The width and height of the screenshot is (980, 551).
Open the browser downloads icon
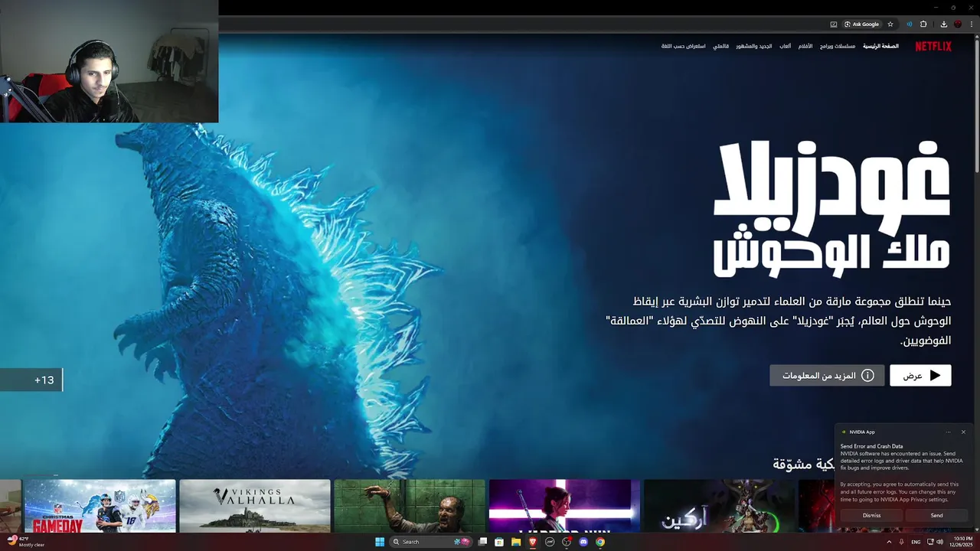pyautogui.click(x=944, y=24)
